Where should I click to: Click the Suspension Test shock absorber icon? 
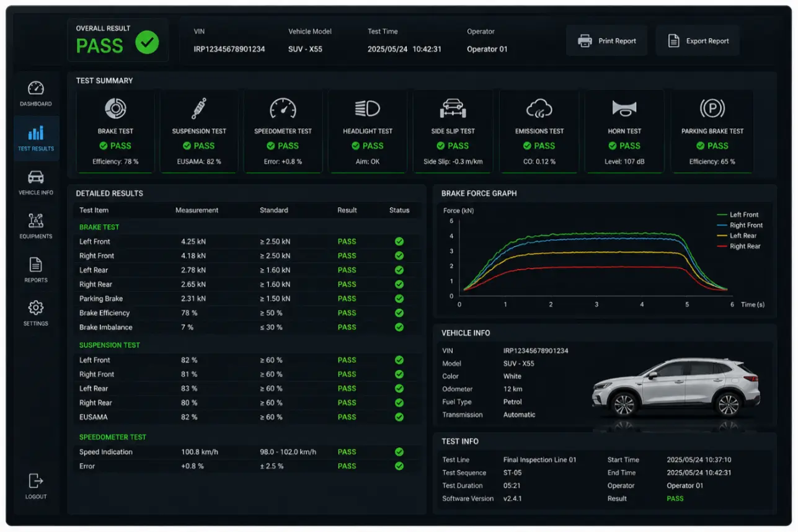pyautogui.click(x=199, y=109)
